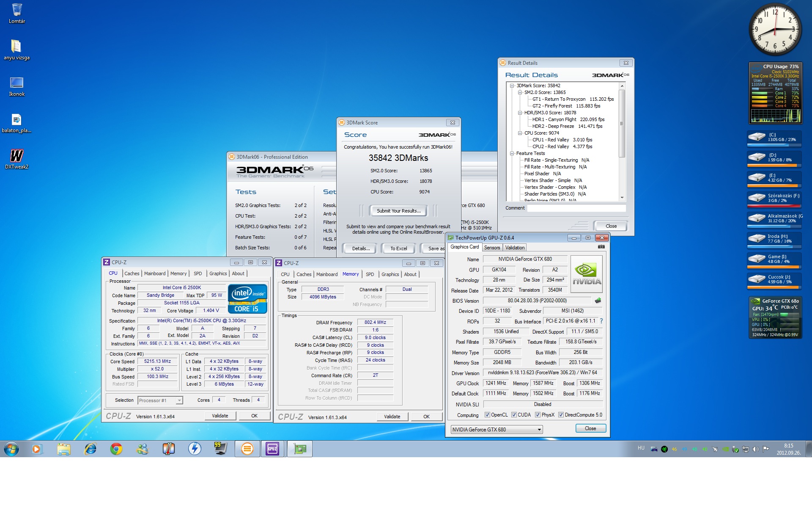
Task: Click the Bus Interface question mark
Action: (601, 321)
